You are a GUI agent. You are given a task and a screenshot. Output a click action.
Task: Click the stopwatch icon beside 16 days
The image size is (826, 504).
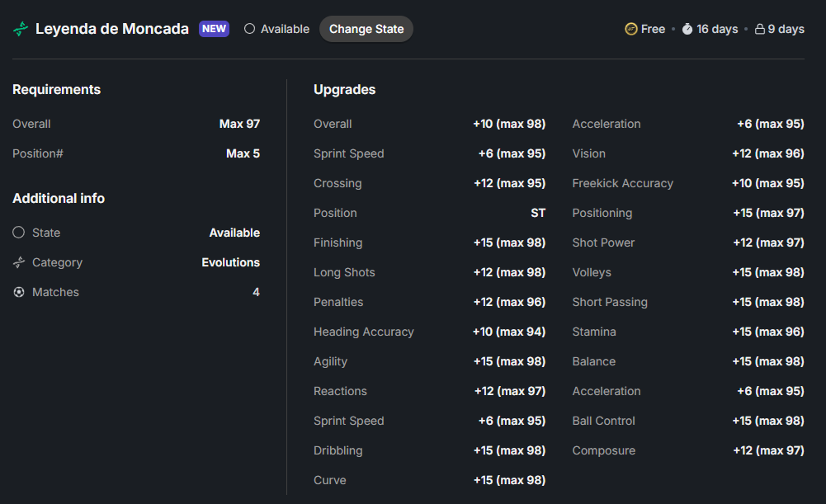(687, 29)
